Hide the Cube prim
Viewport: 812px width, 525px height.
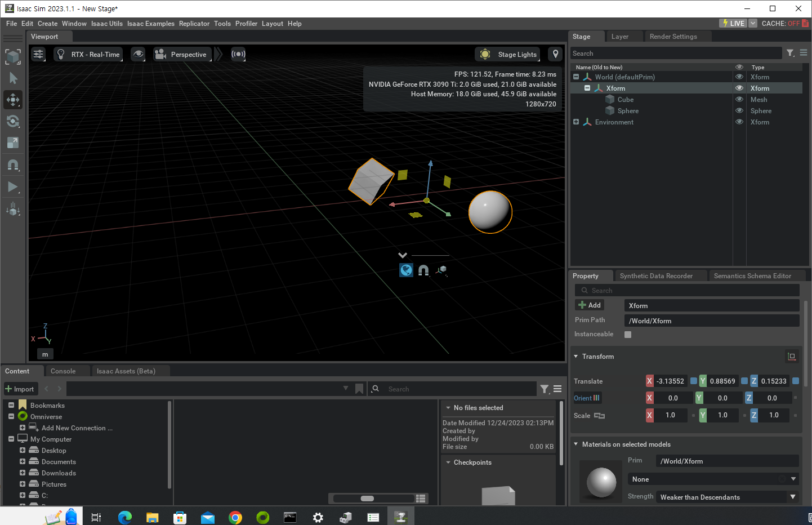[x=739, y=100]
